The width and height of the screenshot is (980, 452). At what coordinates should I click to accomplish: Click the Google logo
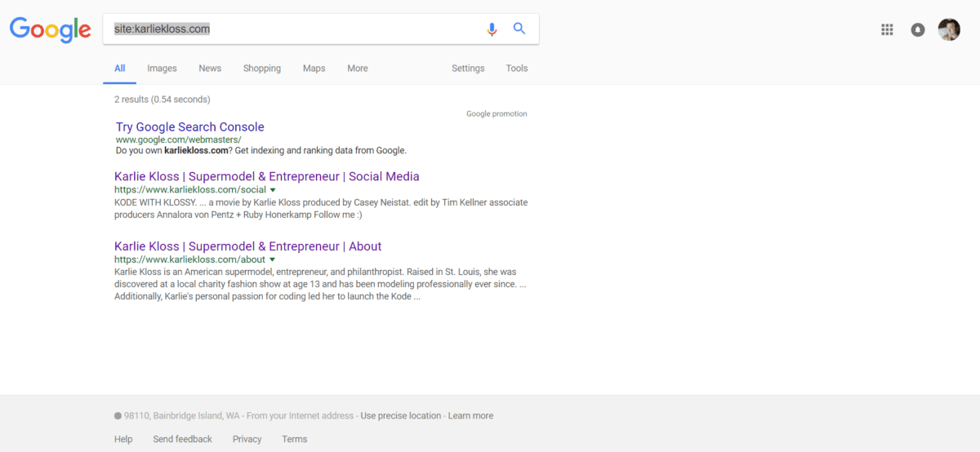(50, 29)
